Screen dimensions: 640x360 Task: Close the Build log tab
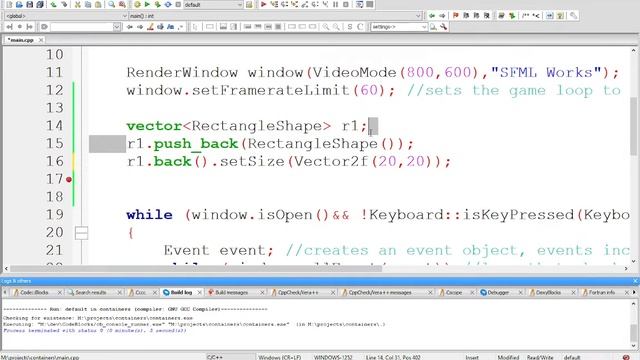[200, 293]
